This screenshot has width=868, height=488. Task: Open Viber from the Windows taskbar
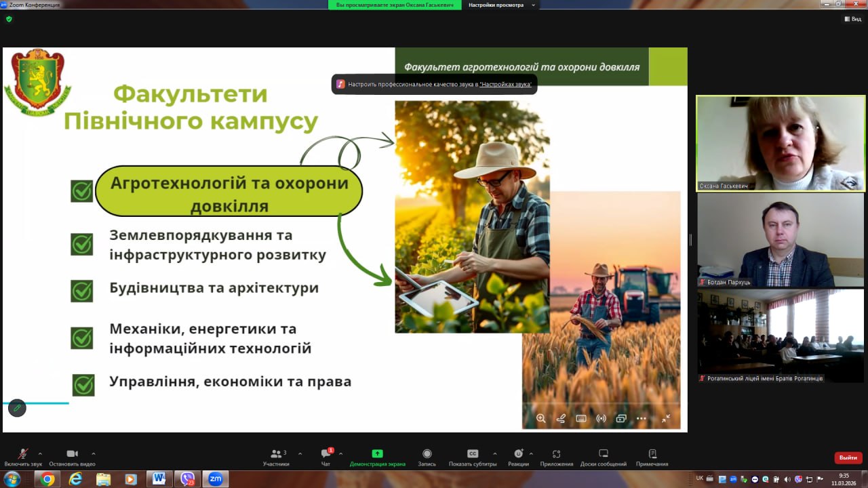187,479
